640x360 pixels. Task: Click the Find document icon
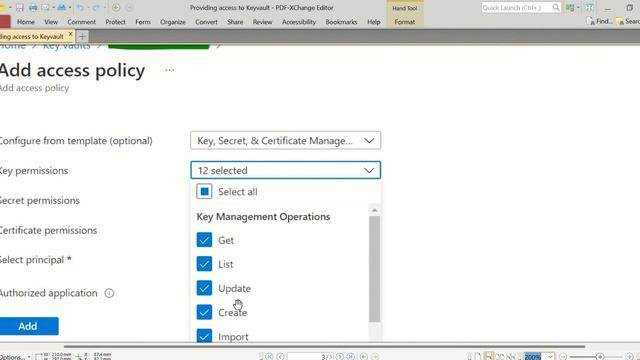(x=590, y=21)
